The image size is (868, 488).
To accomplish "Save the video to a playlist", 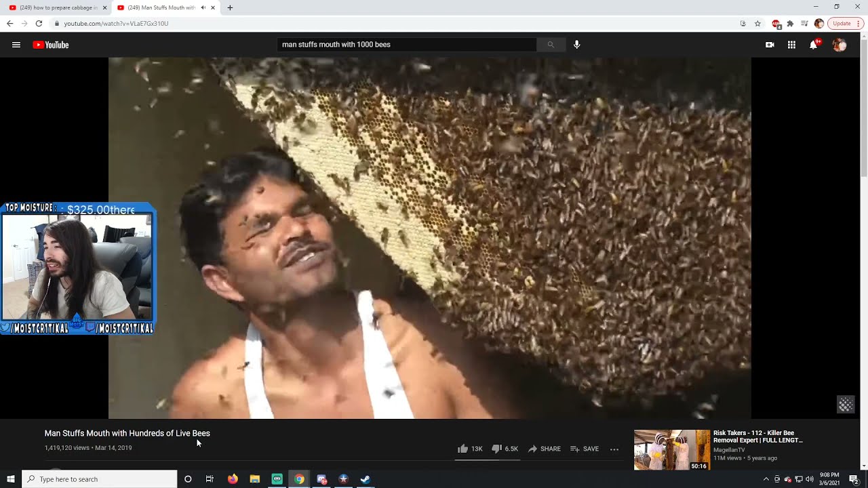I will 585,449.
